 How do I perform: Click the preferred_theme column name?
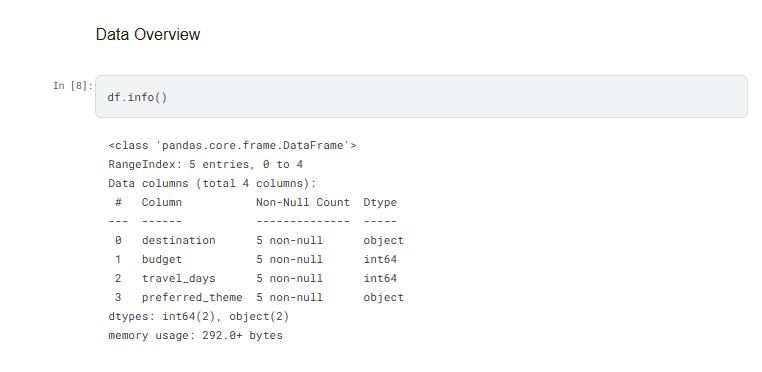(x=192, y=297)
